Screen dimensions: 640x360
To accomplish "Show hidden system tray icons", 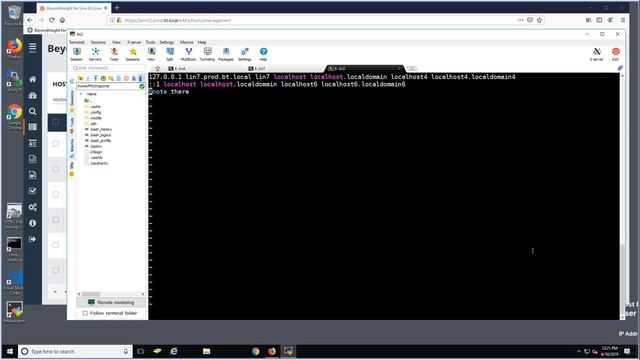I will click(x=578, y=351).
